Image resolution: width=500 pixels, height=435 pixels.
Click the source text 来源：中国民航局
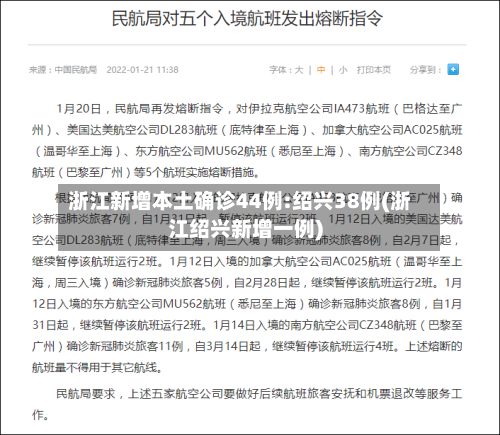pyautogui.click(x=63, y=70)
